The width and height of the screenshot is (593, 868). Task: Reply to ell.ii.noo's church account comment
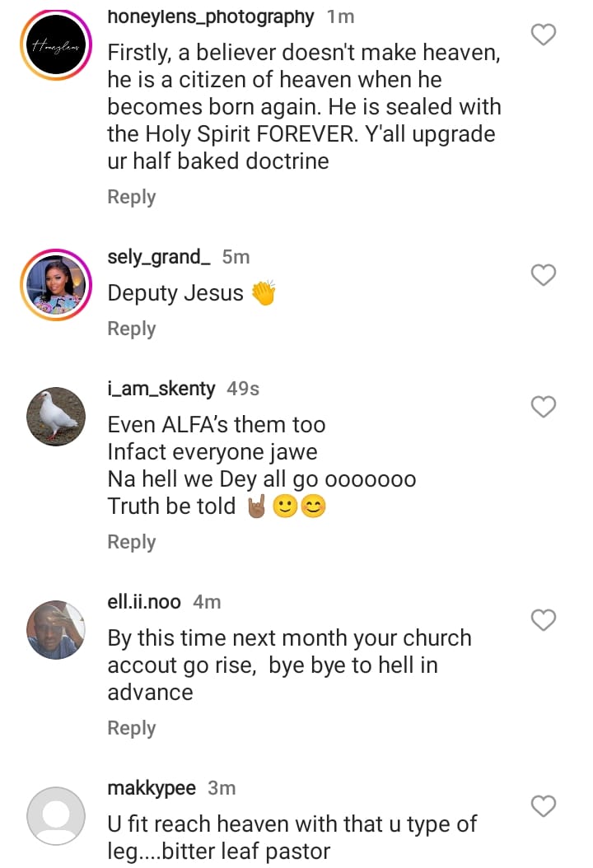[x=132, y=728]
